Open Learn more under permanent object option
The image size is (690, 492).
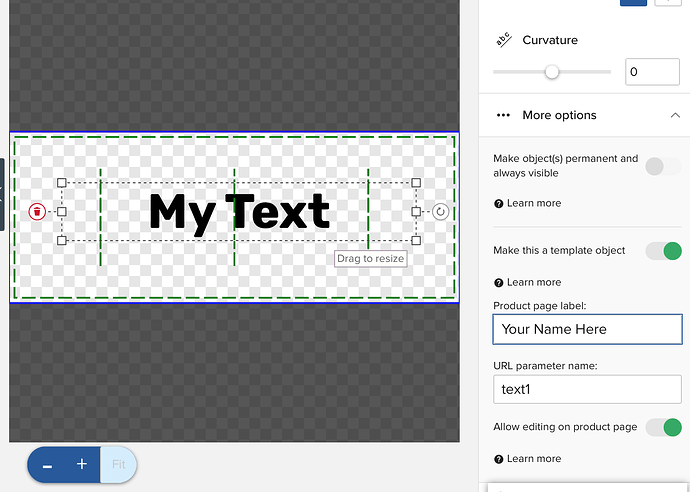(534, 203)
